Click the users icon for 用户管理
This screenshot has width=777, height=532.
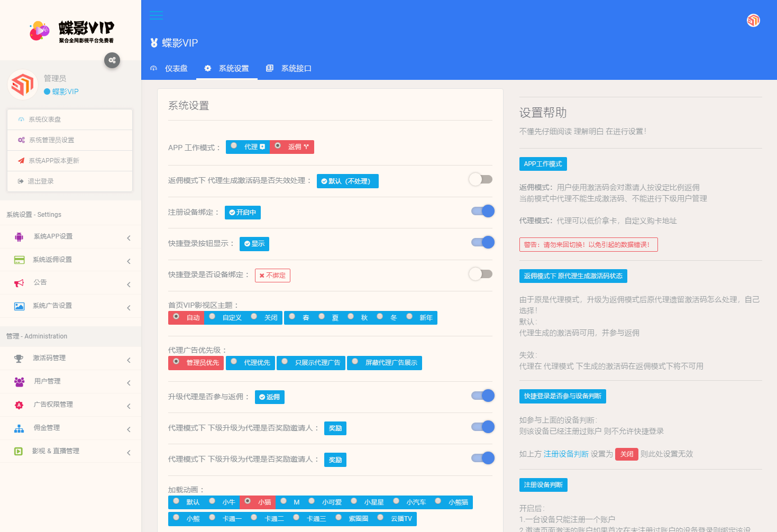click(x=19, y=382)
